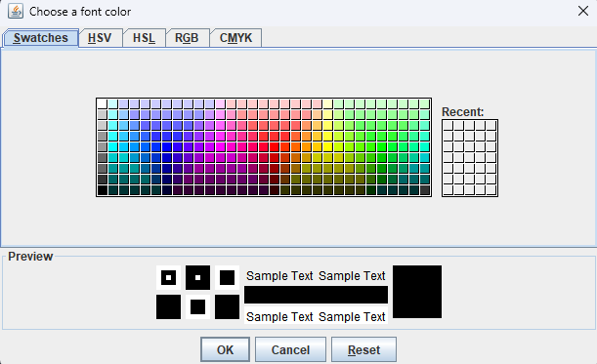This screenshot has height=364, width=597.
Task: Confirm color with OK button
Action: (x=225, y=349)
